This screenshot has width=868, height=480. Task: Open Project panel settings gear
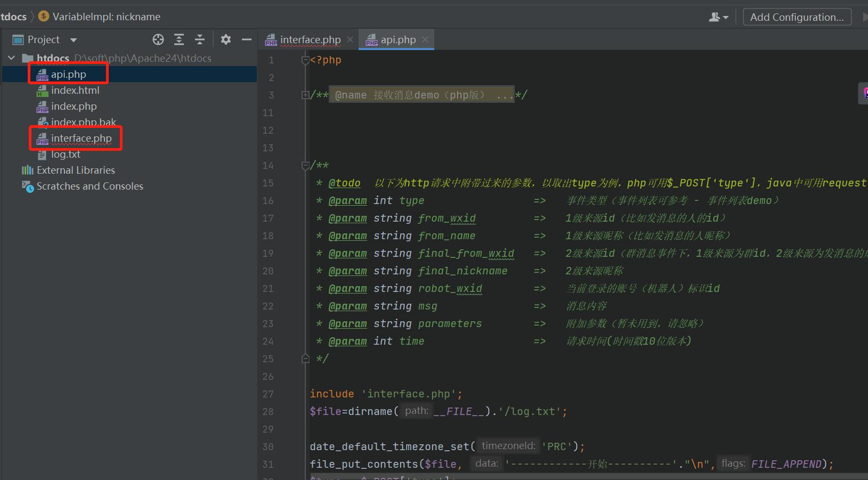226,39
